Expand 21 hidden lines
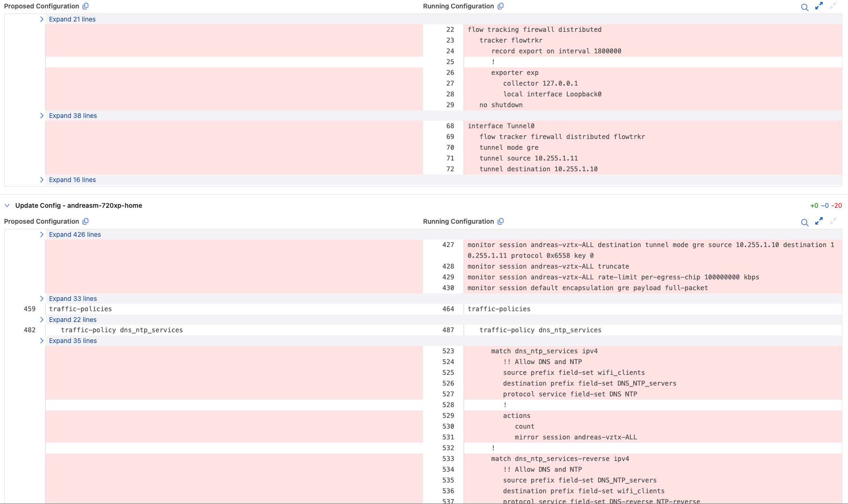Image resolution: width=848 pixels, height=504 pixels. [x=72, y=19]
